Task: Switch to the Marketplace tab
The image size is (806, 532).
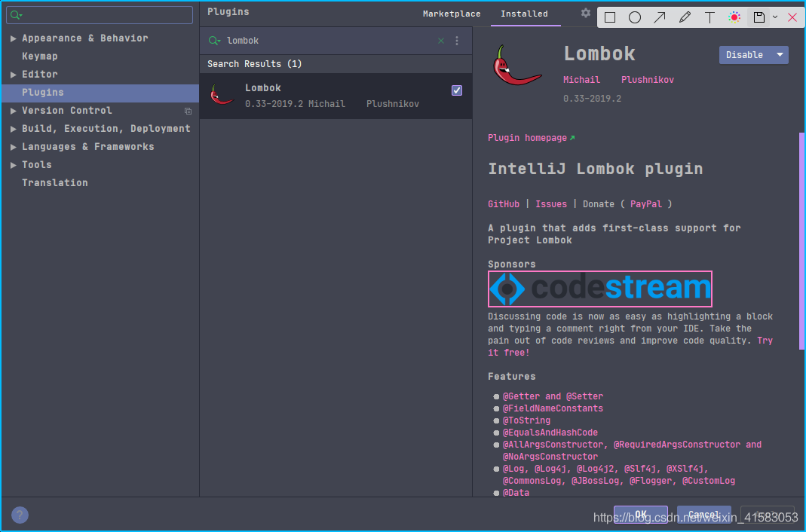Action: (x=452, y=14)
